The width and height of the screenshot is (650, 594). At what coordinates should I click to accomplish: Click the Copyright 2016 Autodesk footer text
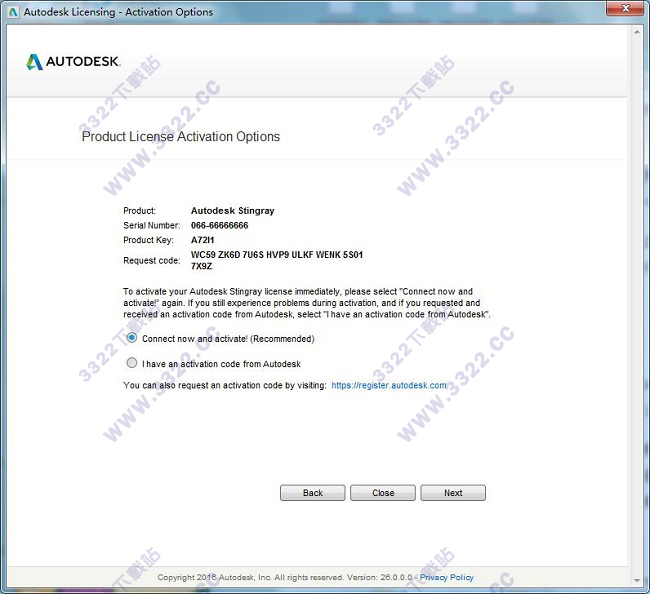(285, 577)
